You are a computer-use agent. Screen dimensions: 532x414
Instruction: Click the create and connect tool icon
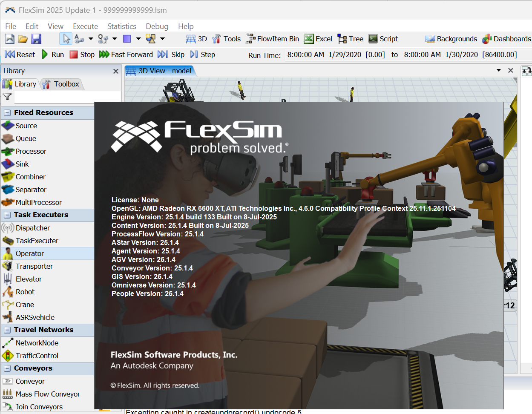tap(151, 39)
